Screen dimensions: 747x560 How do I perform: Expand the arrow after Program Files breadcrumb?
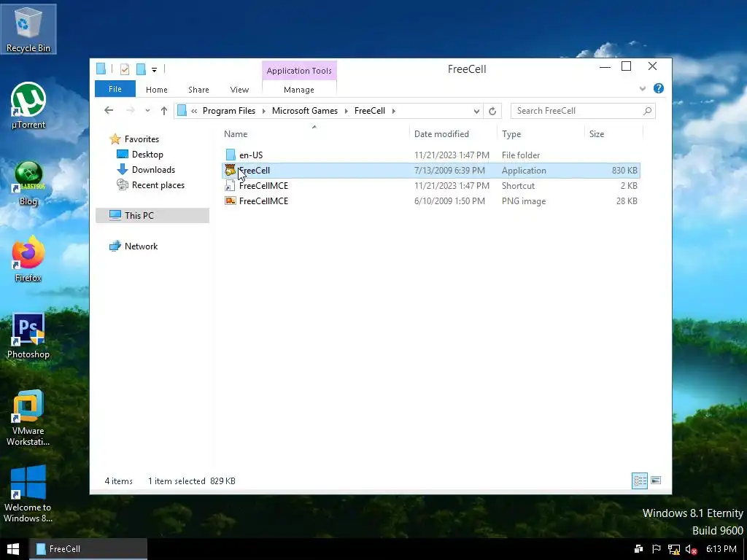tap(263, 111)
